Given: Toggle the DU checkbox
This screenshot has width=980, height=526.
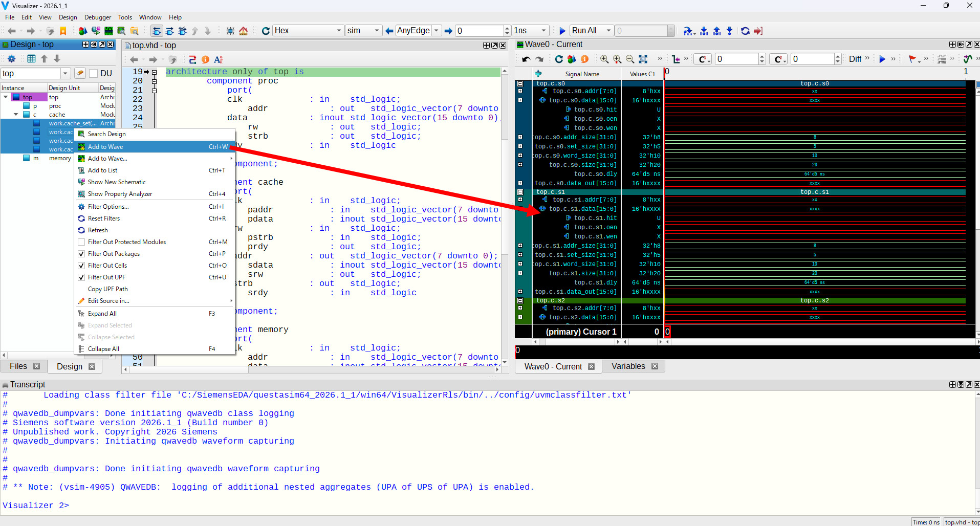Looking at the screenshot, I should [x=93, y=73].
